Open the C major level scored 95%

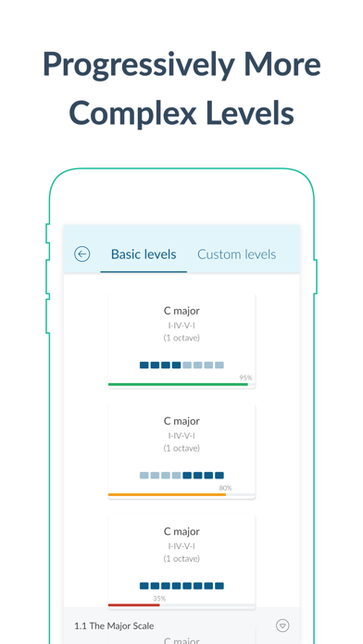(181, 341)
